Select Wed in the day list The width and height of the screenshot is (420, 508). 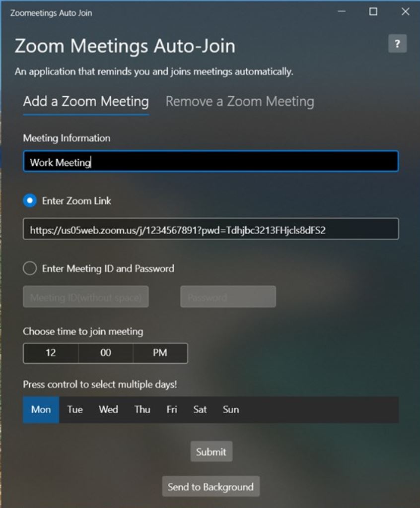pos(108,409)
